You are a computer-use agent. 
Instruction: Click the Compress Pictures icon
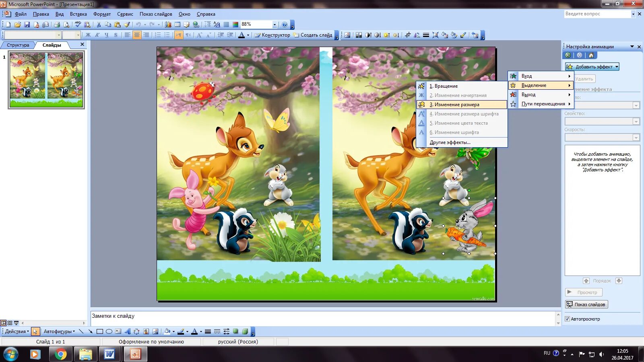[435, 35]
